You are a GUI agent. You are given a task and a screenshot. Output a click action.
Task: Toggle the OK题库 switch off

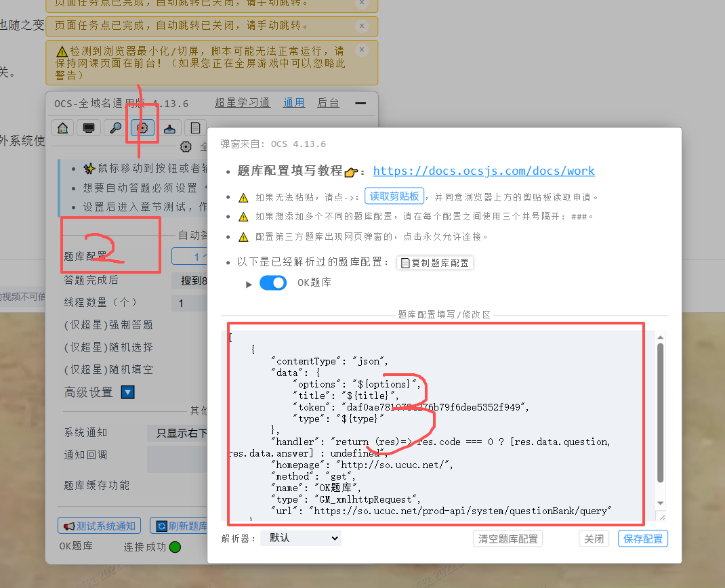point(273,282)
